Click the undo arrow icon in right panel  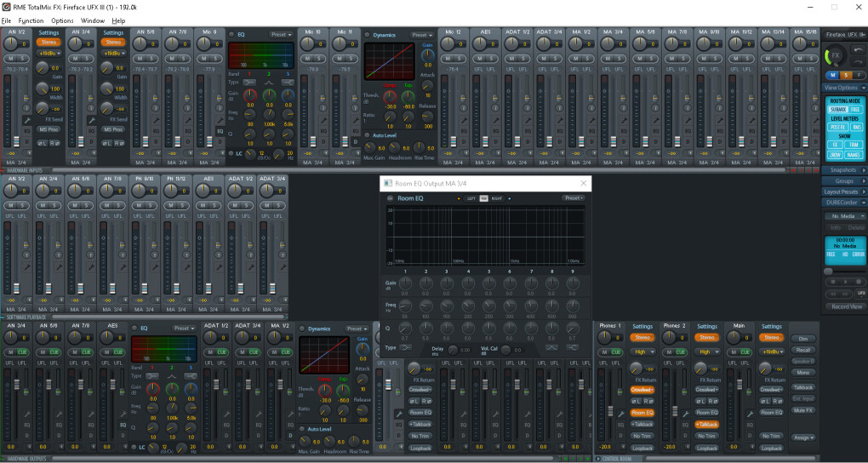(x=858, y=49)
